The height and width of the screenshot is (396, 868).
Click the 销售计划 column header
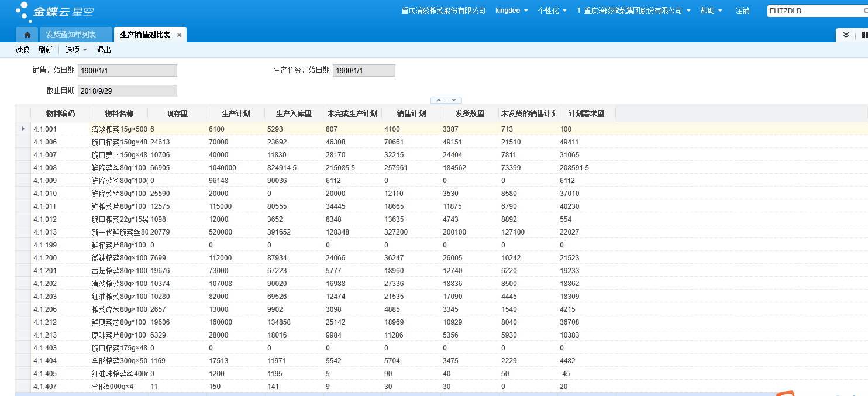point(411,113)
